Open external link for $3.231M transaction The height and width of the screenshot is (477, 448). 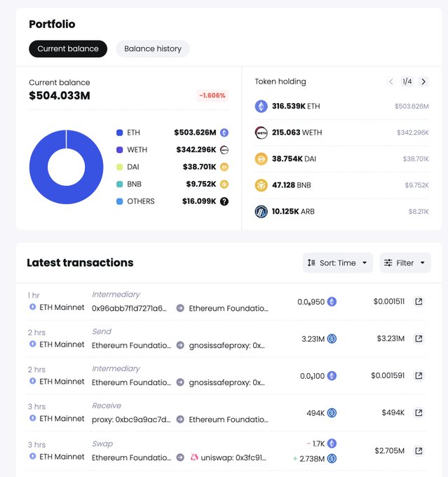pos(419,339)
